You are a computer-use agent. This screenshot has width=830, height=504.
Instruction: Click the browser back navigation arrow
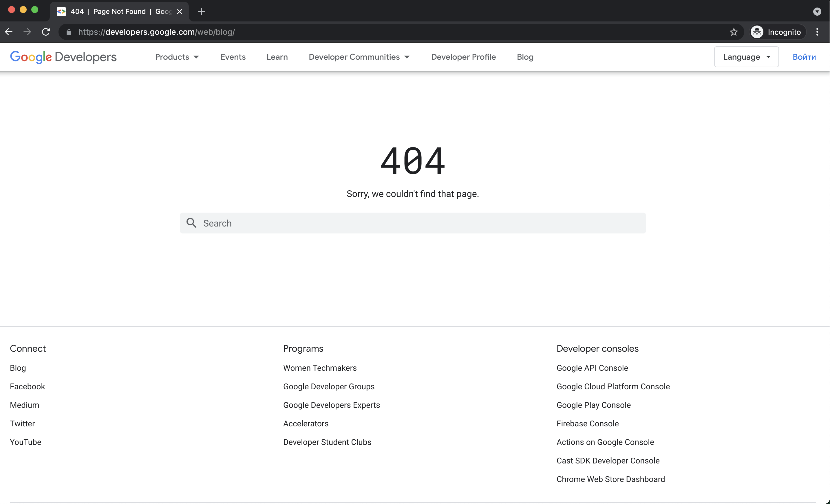pos(8,32)
